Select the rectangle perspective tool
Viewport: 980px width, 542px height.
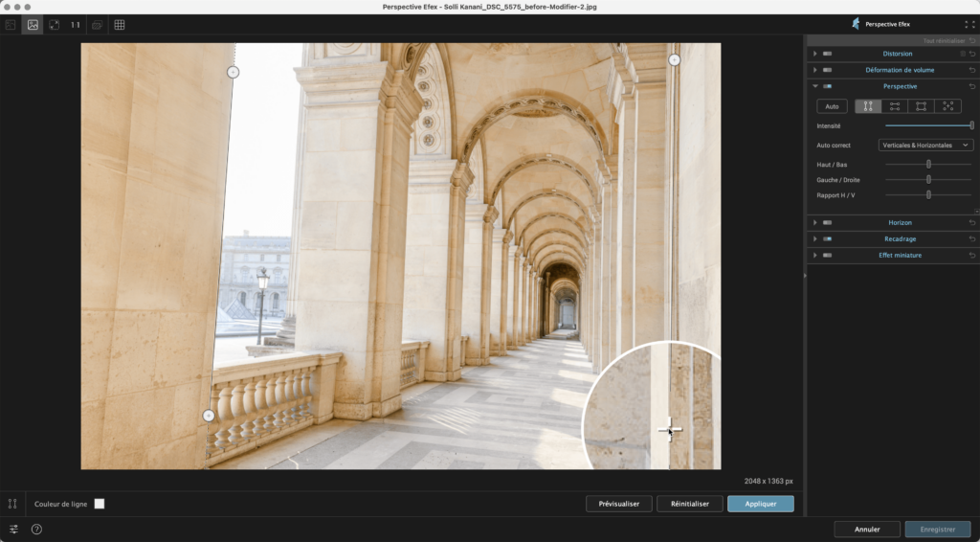(922, 106)
